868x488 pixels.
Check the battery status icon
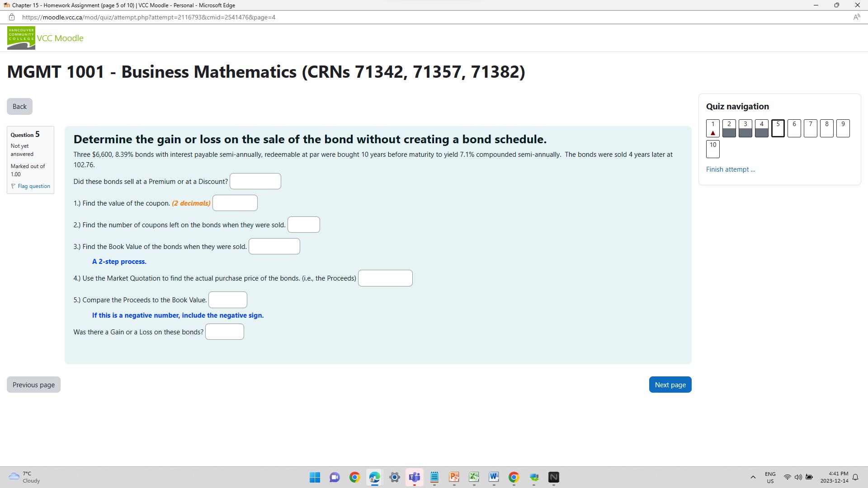tap(809, 477)
